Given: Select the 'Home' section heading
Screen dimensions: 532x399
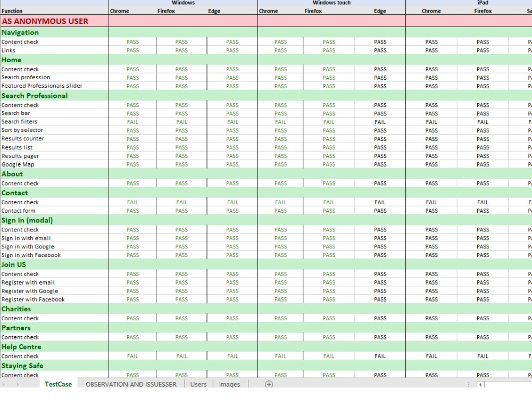Looking at the screenshot, I should (x=54, y=60).
